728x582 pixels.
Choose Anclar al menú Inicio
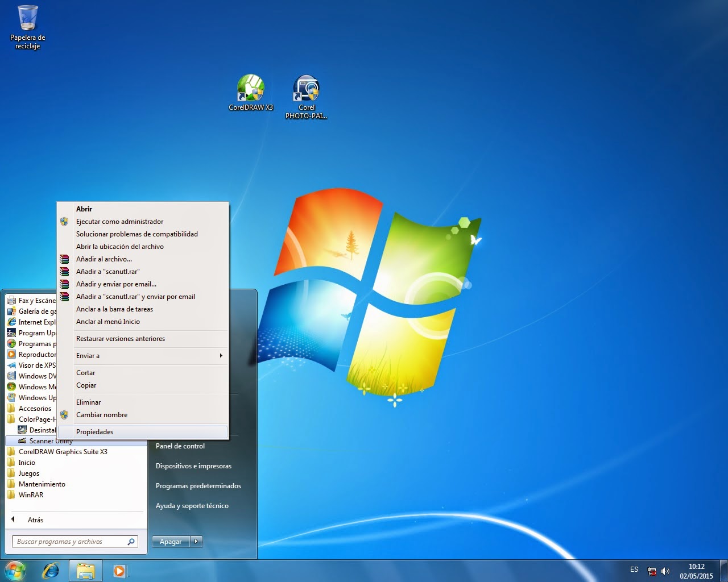click(143, 322)
